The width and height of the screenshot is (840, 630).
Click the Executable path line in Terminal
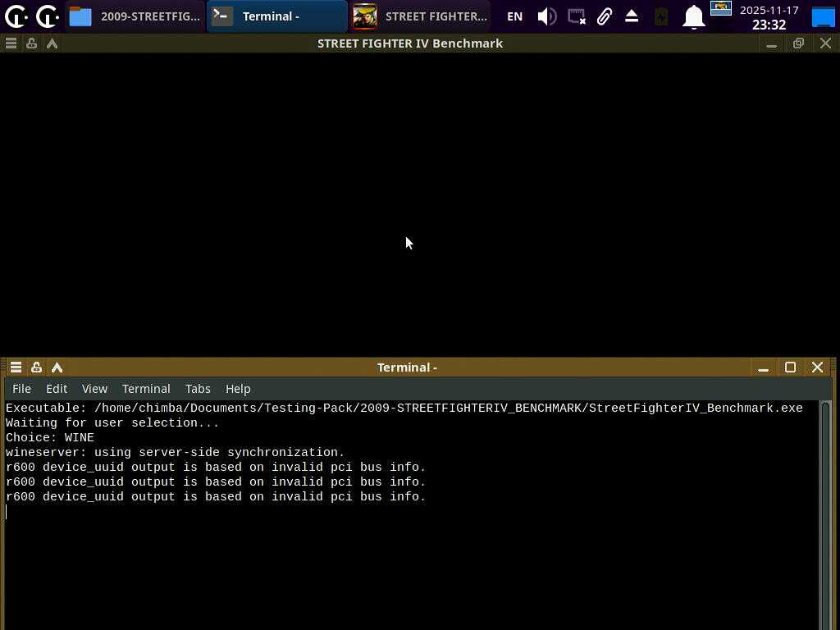pos(404,408)
